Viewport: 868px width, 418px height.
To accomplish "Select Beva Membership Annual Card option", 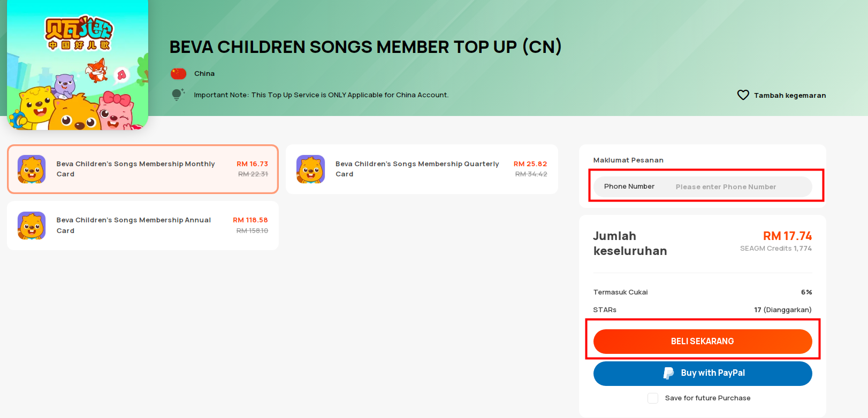I will pyautogui.click(x=143, y=226).
